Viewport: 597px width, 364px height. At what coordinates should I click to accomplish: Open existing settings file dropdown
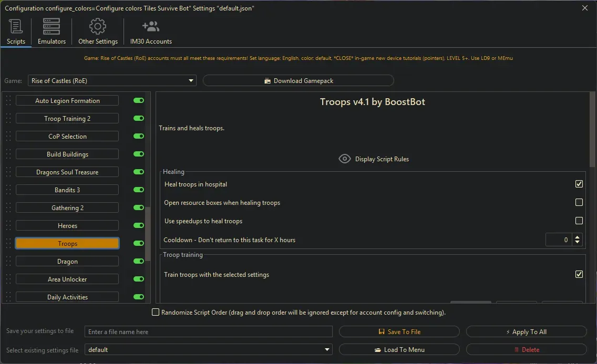208,349
